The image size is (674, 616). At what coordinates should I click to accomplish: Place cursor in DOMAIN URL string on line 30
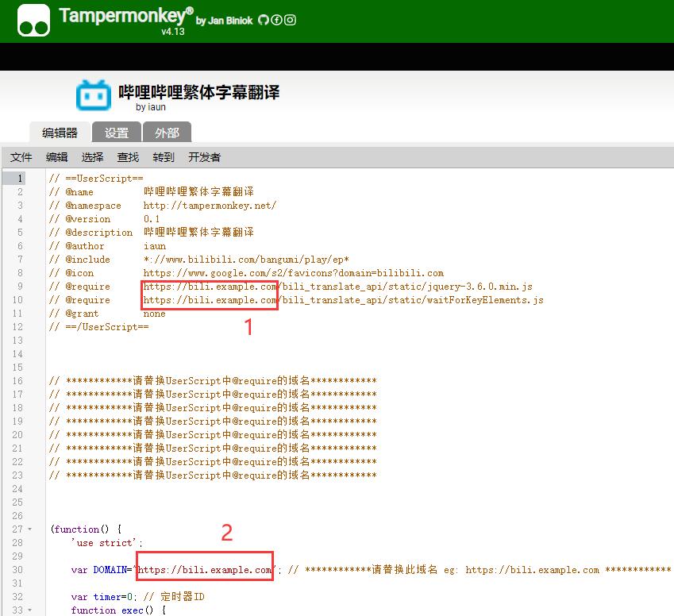(x=205, y=570)
